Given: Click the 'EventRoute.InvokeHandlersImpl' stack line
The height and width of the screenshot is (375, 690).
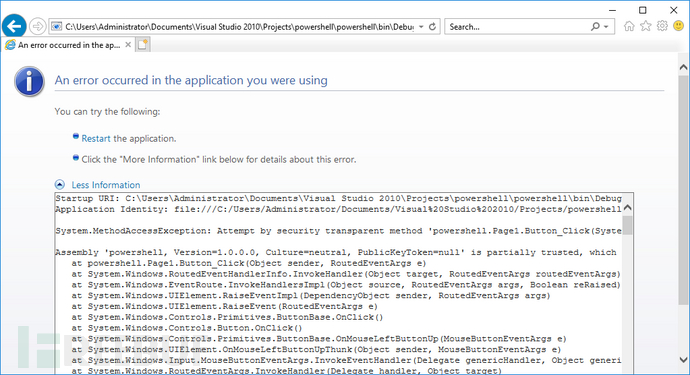Looking at the screenshot, I should (x=346, y=285).
